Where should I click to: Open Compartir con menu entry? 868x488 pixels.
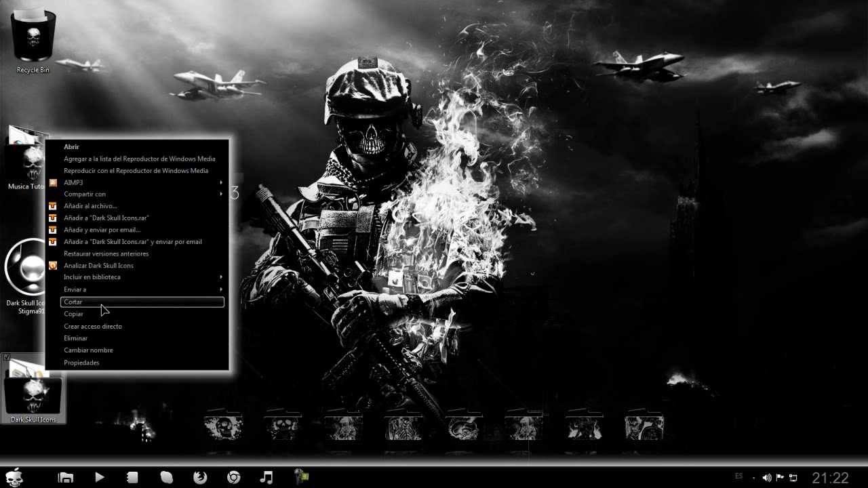tap(85, 195)
